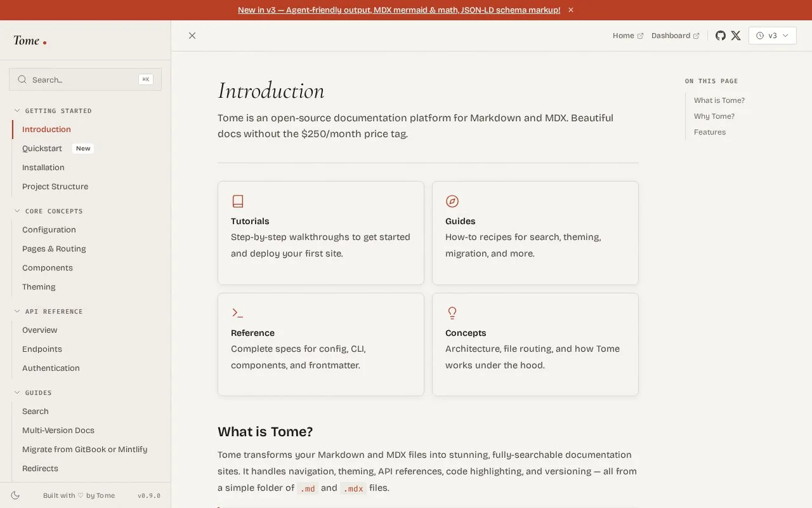Open the Installation page
This screenshot has height=508, width=812.
[x=43, y=168]
